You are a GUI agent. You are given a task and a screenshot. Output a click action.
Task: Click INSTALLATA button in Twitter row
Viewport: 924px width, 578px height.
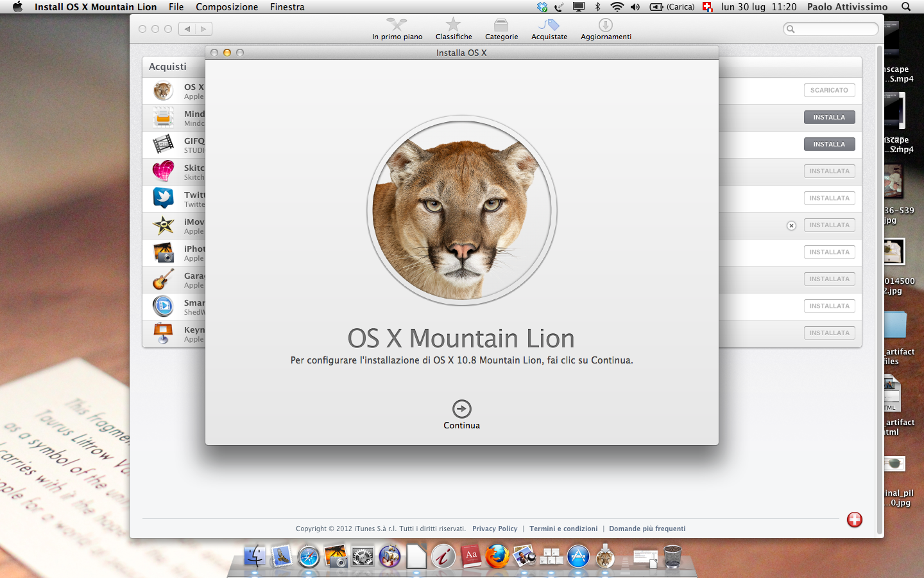pyautogui.click(x=829, y=198)
